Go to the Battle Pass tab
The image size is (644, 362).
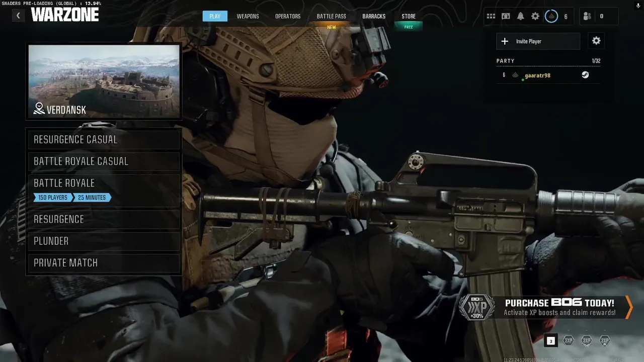tap(332, 16)
